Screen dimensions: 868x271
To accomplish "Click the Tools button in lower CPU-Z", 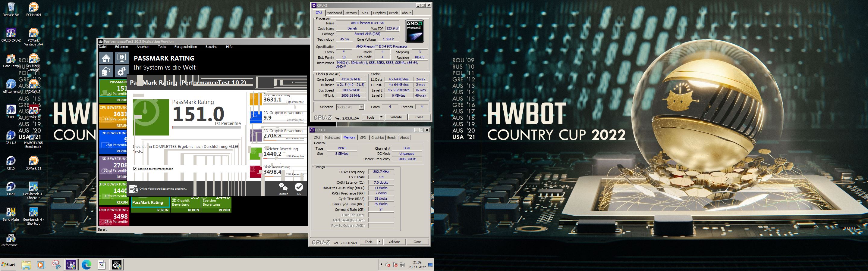I will pyautogui.click(x=369, y=242).
